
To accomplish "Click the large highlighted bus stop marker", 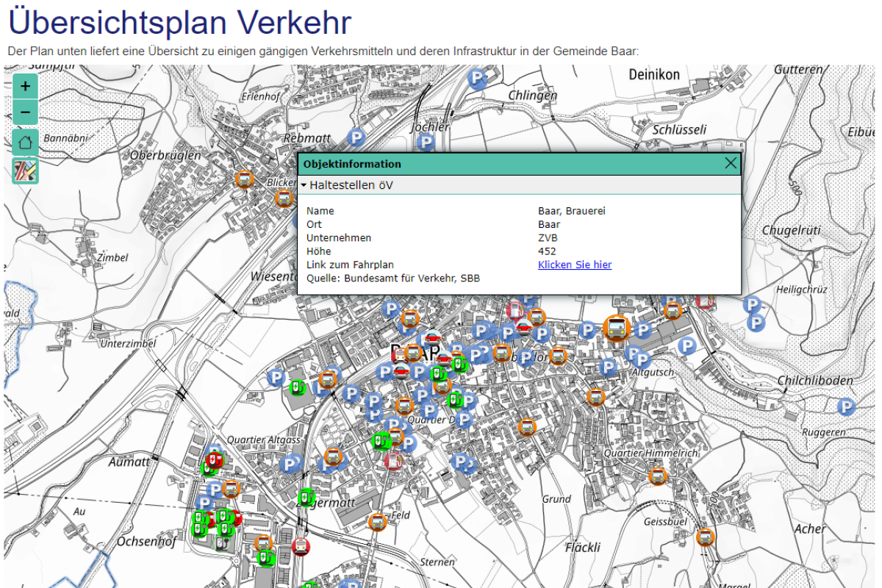I will click(616, 327).
